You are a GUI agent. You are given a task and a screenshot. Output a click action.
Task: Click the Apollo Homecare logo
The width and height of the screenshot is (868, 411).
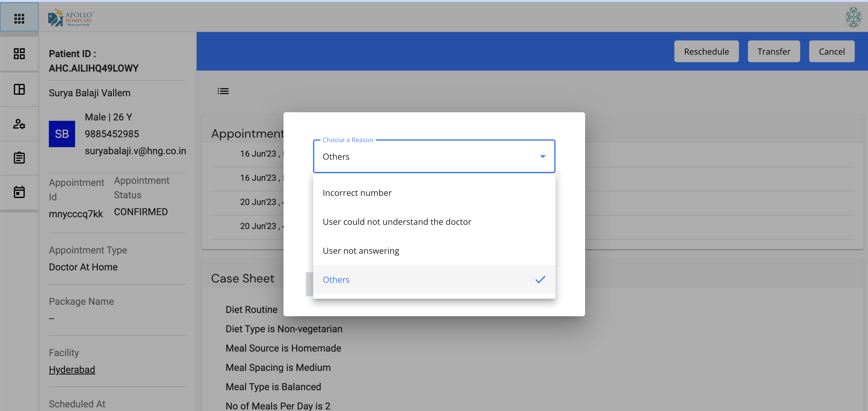71,18
